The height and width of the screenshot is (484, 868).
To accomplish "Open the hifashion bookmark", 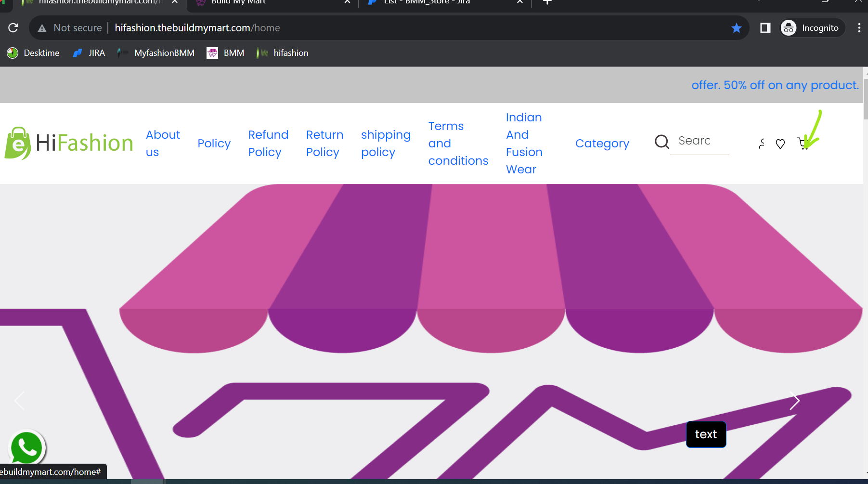I will click(x=283, y=53).
